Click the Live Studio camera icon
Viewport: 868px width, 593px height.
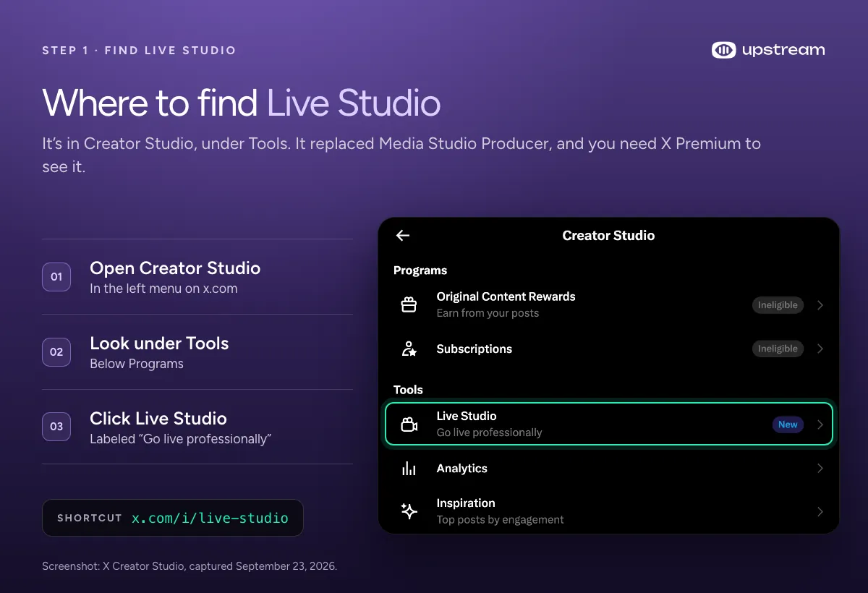(x=409, y=425)
